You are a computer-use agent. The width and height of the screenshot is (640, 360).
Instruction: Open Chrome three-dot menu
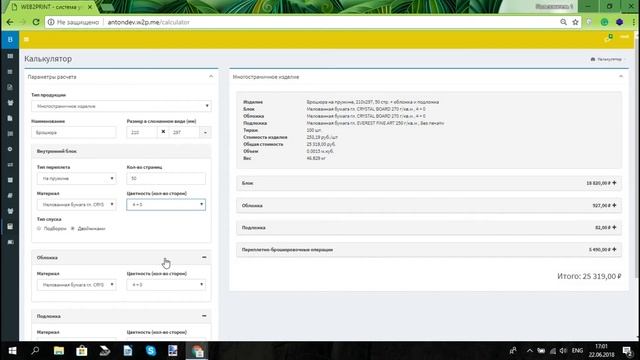[634, 22]
